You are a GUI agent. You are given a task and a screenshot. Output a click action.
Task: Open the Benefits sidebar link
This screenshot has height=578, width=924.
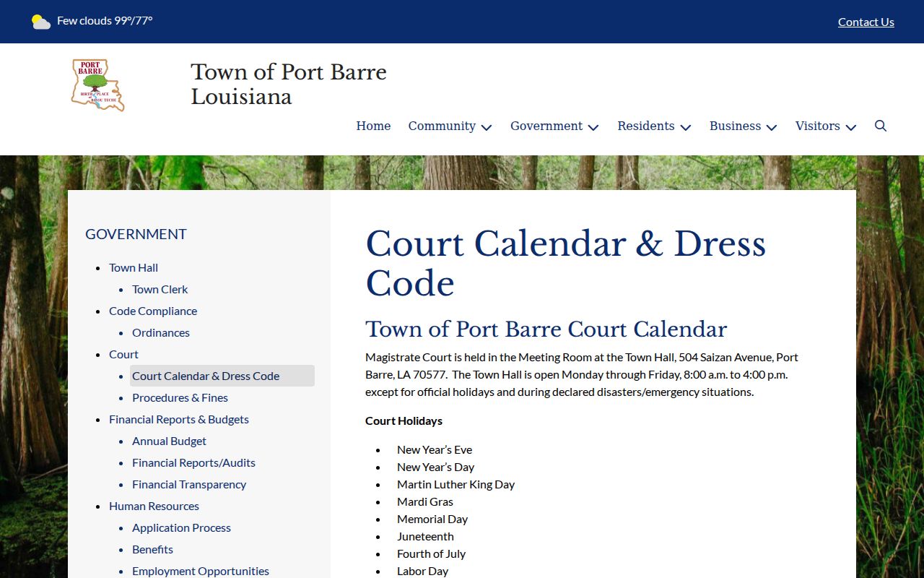coord(152,549)
